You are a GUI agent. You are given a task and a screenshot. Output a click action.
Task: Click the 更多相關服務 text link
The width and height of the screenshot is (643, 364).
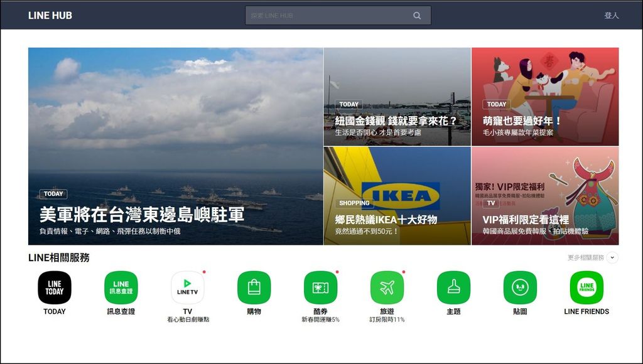586,257
